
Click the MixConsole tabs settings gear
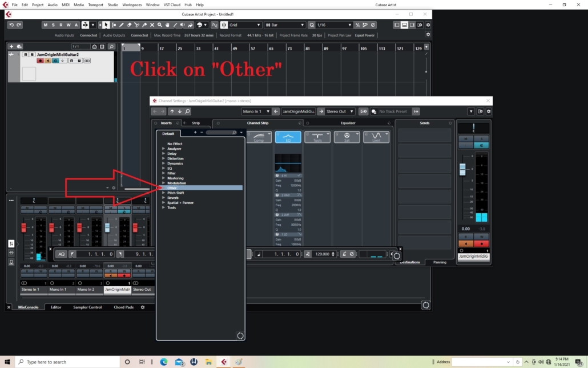[x=143, y=307]
